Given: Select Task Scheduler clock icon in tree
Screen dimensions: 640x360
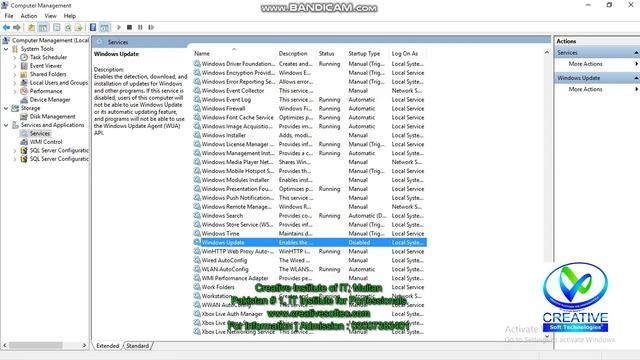Looking at the screenshot, I should pos(24,57).
